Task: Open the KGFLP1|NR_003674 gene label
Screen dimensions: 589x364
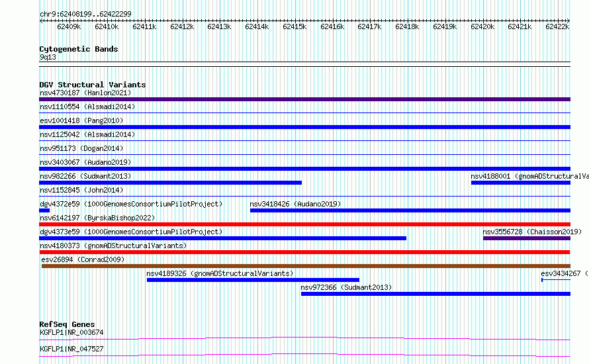Action: [71, 332]
